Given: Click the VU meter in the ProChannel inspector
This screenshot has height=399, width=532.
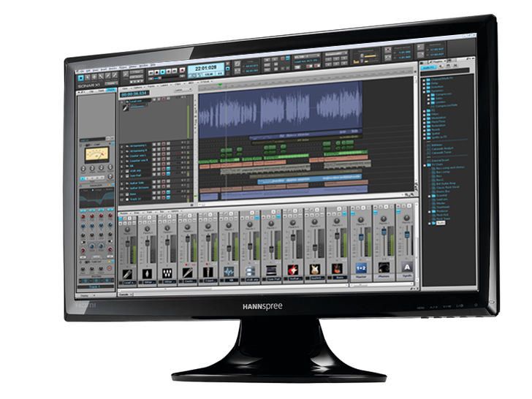Looking at the screenshot, I should [x=96, y=154].
